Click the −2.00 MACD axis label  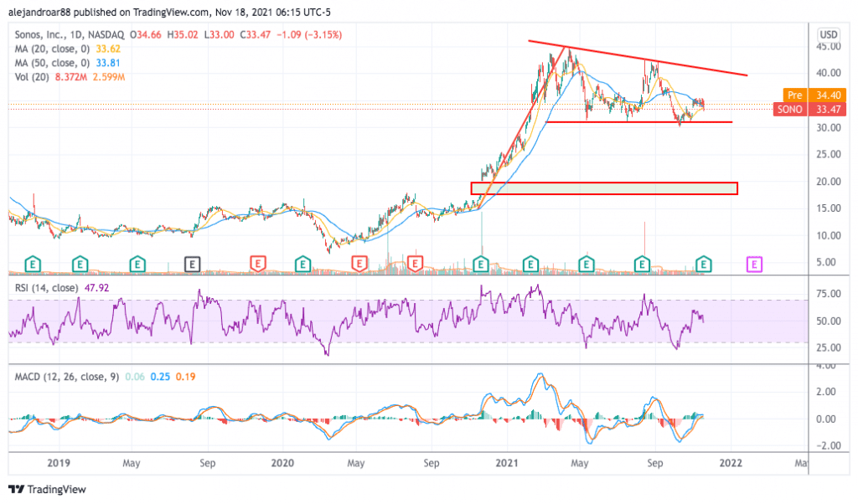point(827,445)
